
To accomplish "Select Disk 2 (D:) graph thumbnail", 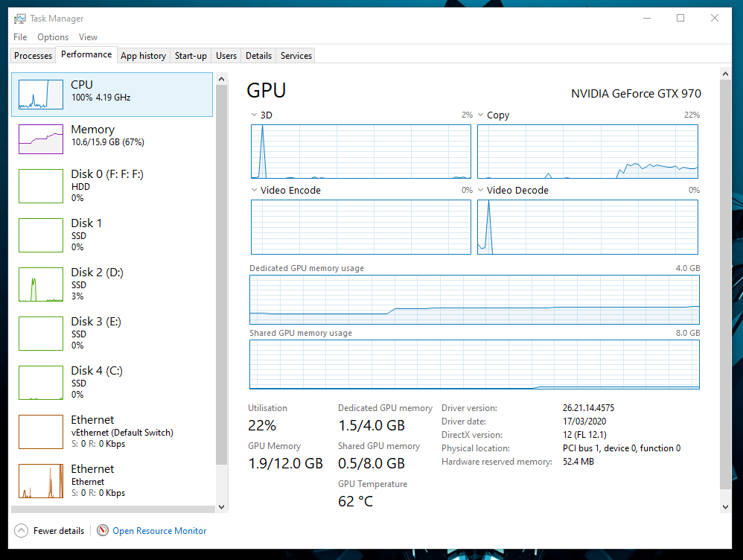I will point(40,284).
